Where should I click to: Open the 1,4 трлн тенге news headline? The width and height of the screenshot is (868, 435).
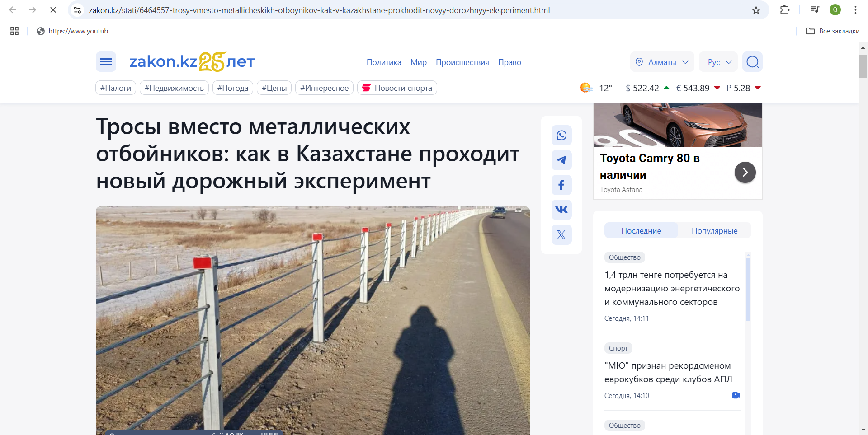click(672, 288)
